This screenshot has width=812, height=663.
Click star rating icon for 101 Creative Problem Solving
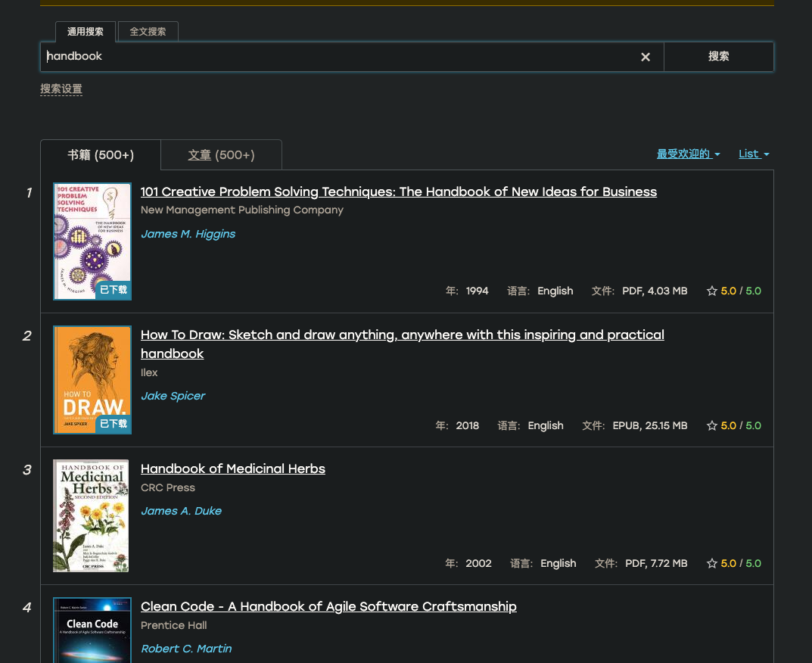[x=711, y=291]
